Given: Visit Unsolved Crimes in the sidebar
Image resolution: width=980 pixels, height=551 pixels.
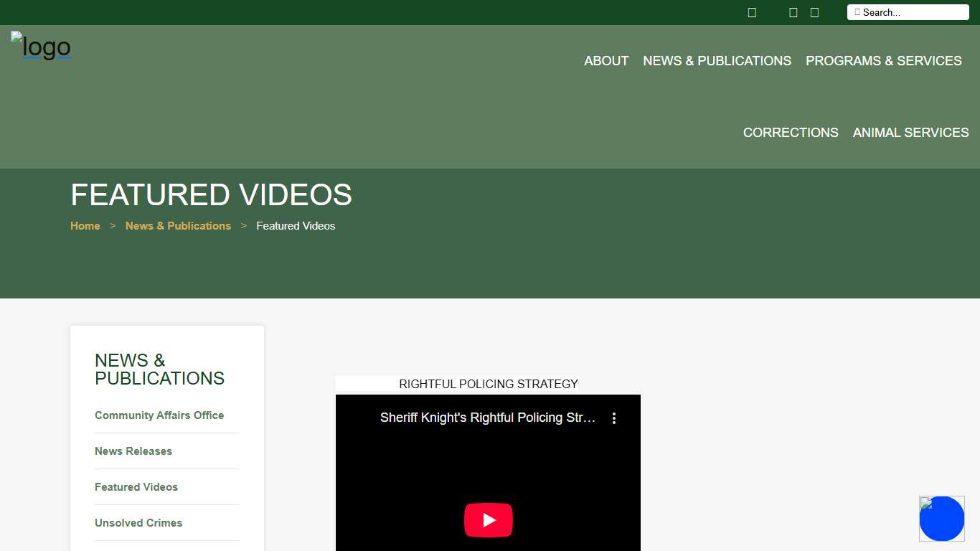Looking at the screenshot, I should click(x=138, y=523).
